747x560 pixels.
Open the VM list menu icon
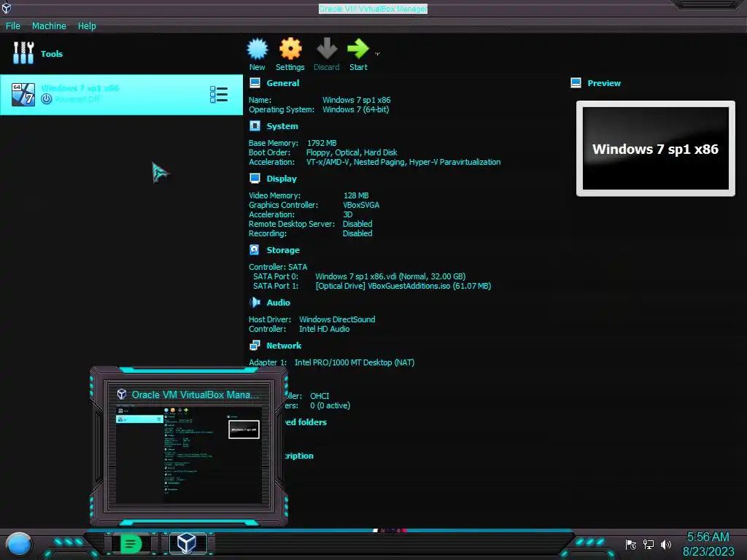pos(219,94)
